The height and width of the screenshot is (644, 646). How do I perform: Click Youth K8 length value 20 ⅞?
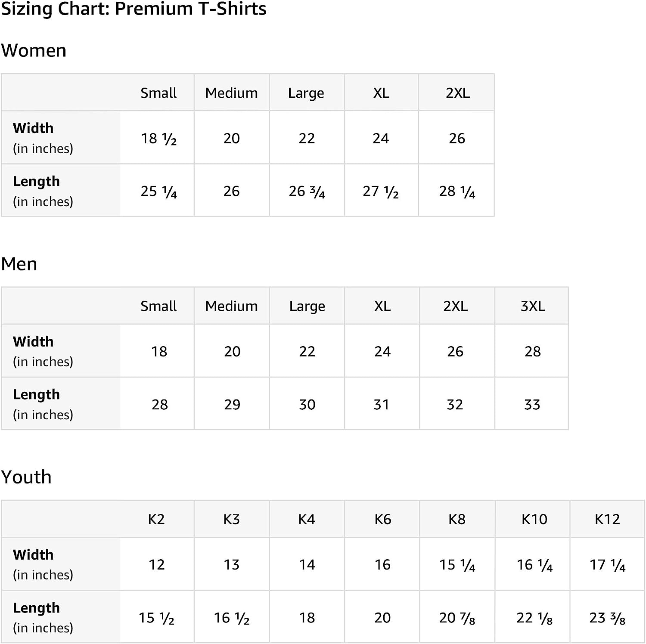pyautogui.click(x=457, y=618)
